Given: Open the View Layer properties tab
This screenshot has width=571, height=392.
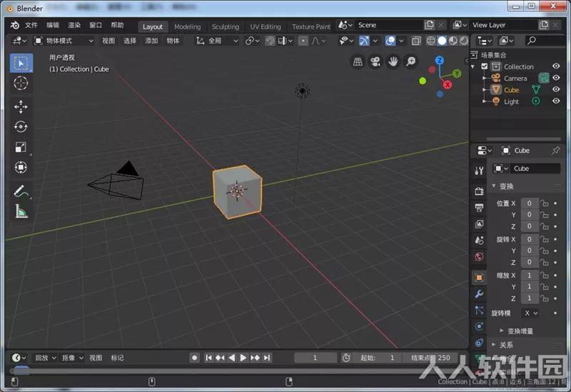Looking at the screenshot, I should coord(479,224).
